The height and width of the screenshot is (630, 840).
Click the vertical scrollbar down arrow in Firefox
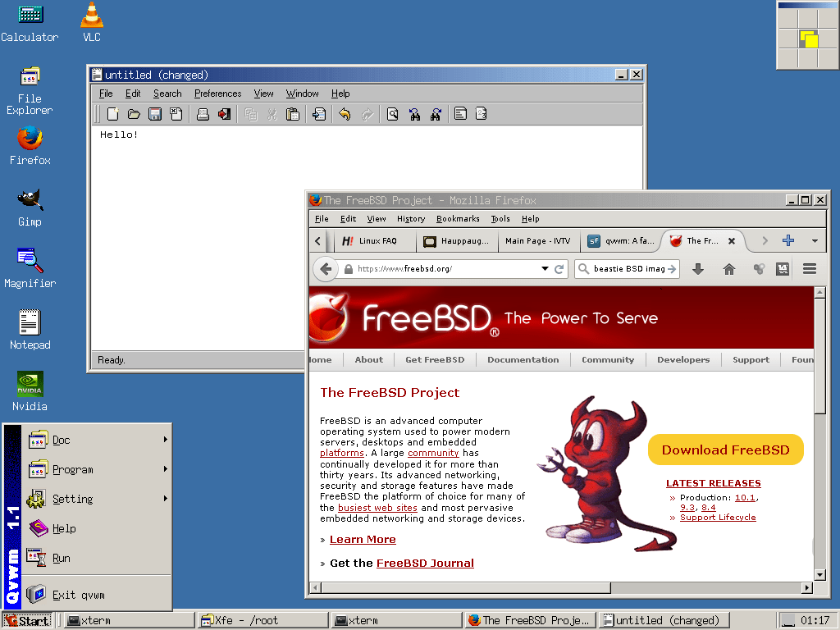(819, 575)
